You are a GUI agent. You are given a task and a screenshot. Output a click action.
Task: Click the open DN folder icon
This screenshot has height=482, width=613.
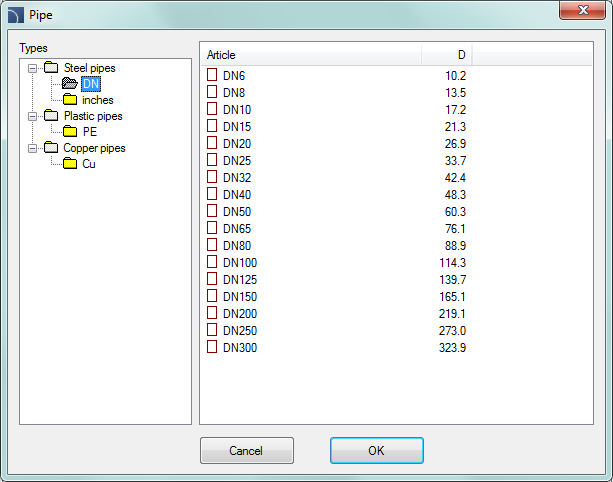pyautogui.click(x=69, y=84)
